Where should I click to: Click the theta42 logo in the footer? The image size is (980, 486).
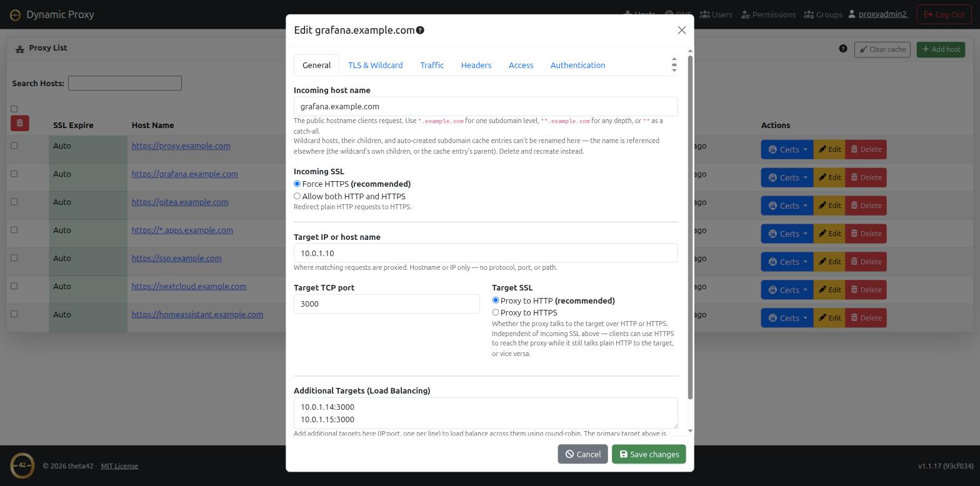(x=22, y=465)
